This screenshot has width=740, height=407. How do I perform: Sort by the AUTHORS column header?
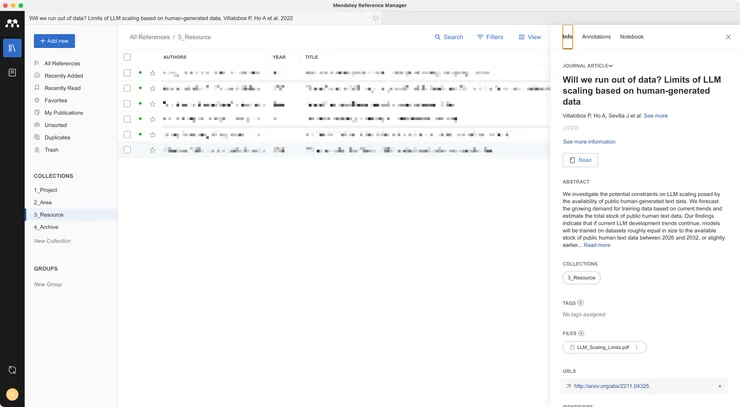[x=175, y=57]
